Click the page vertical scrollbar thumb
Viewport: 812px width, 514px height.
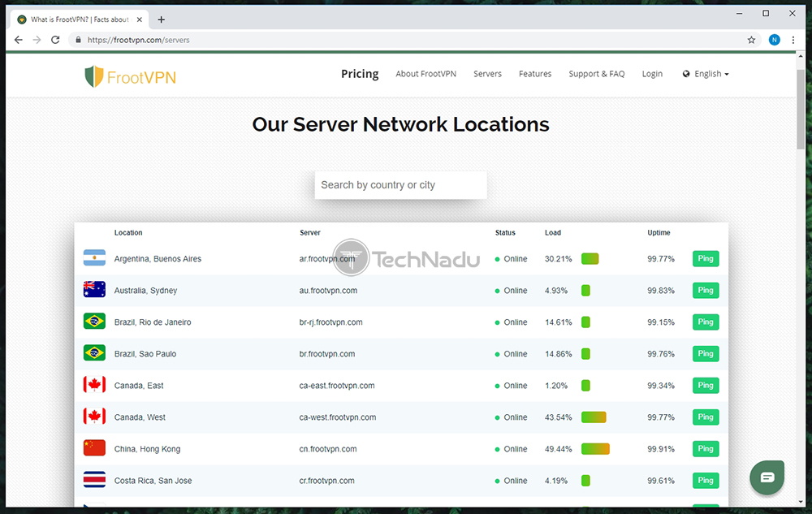point(801,109)
